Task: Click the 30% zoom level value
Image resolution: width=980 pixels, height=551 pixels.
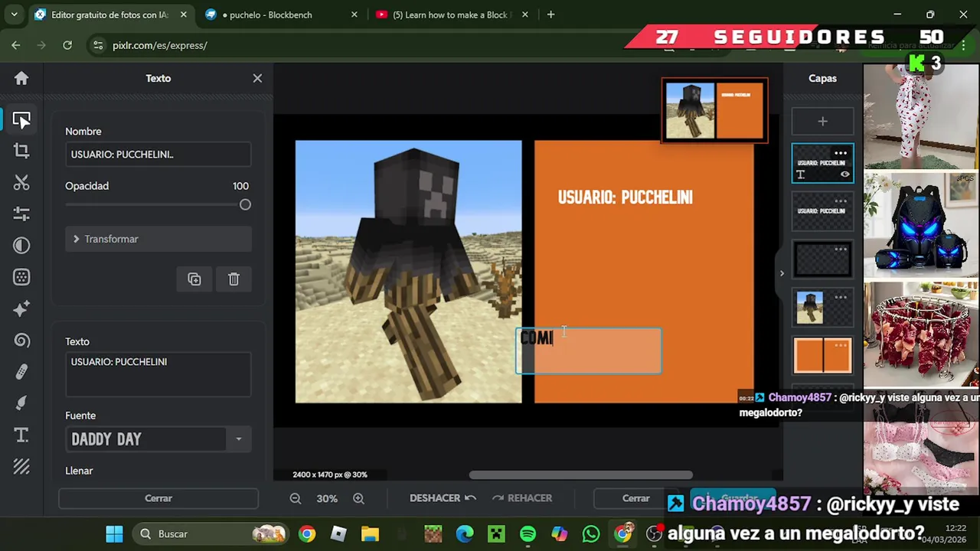Action: tap(327, 498)
